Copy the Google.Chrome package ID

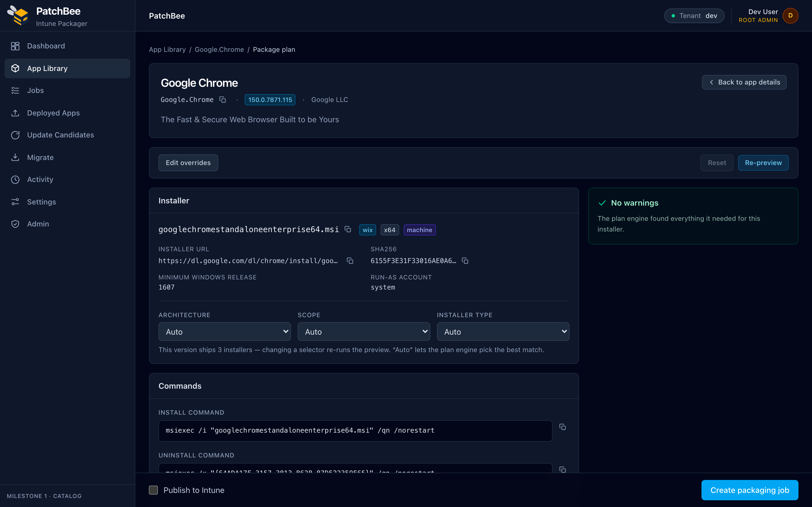[222, 100]
